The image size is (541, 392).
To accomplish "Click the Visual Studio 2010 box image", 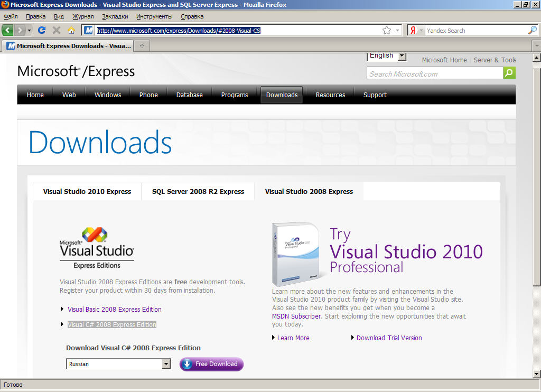I will [296, 254].
